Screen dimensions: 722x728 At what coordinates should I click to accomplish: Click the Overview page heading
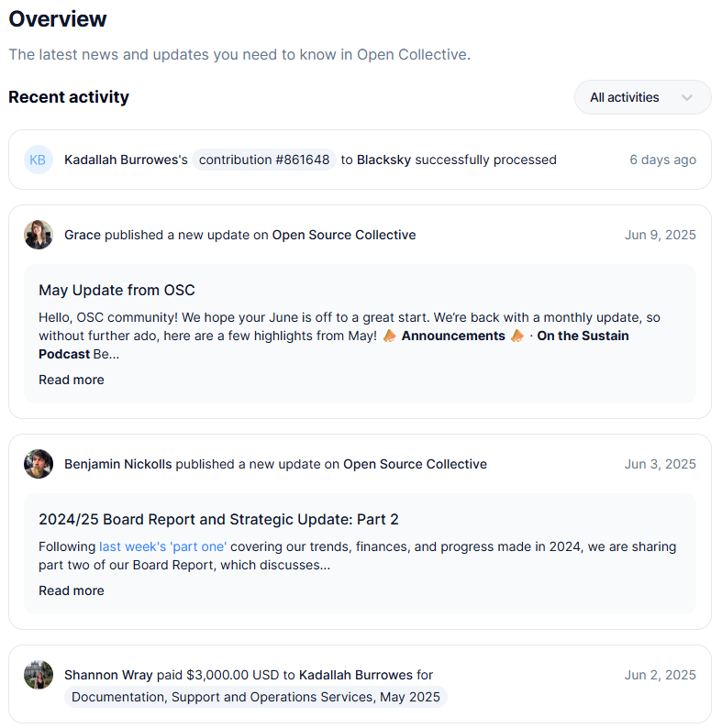point(58,19)
